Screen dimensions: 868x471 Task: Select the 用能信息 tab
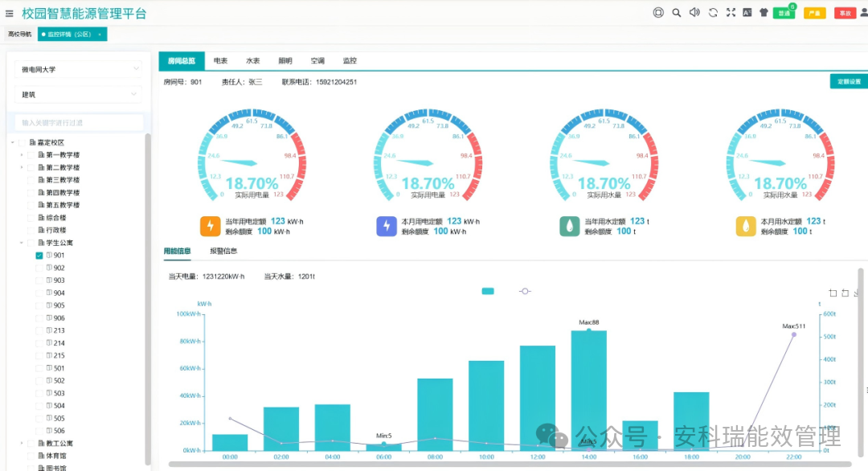pyautogui.click(x=177, y=251)
